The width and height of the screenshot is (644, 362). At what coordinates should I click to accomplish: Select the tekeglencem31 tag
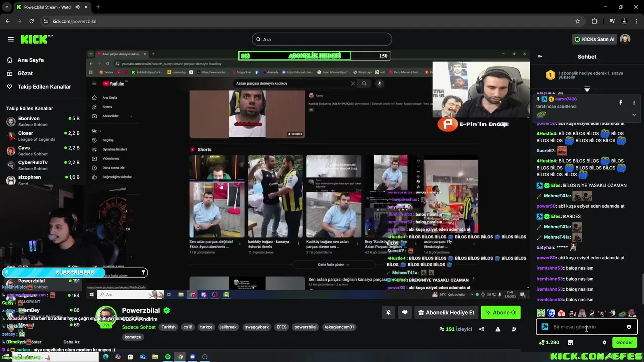click(339, 327)
